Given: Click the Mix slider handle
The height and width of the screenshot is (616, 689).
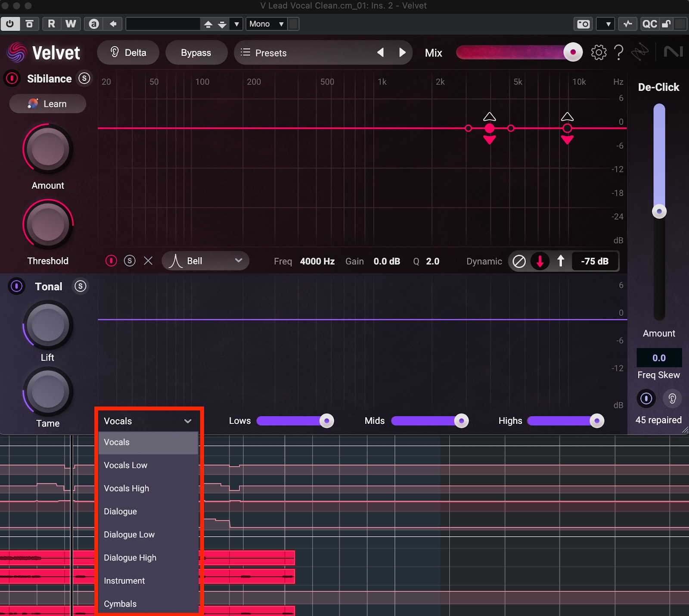Looking at the screenshot, I should tap(573, 53).
